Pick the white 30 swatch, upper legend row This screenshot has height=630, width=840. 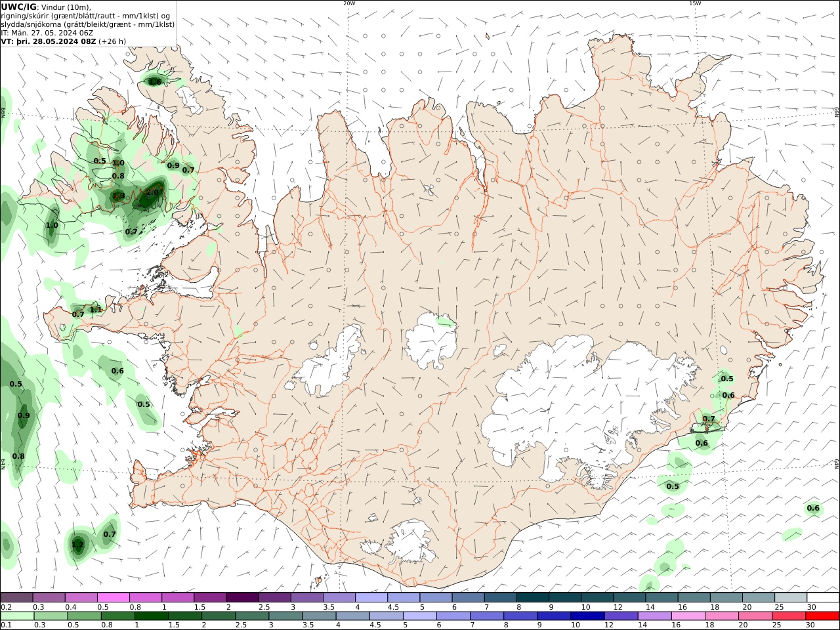click(823, 597)
